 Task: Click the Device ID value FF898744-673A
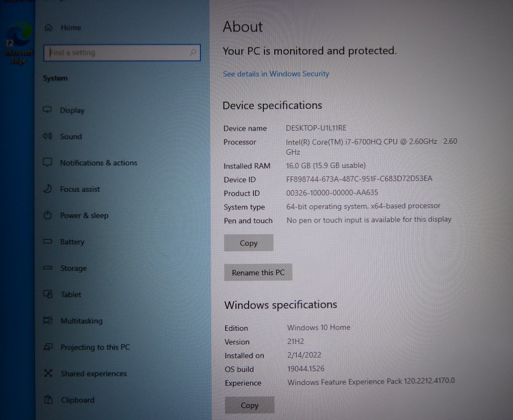(359, 179)
